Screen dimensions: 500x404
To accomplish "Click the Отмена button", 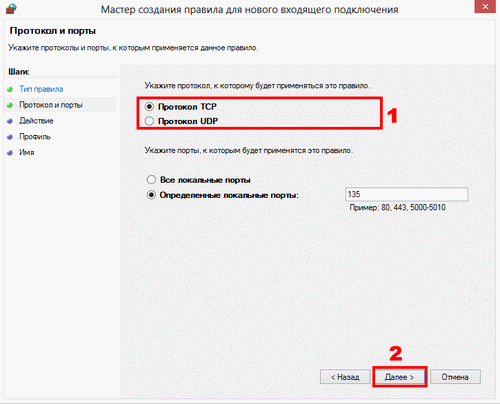I will click(x=455, y=377).
